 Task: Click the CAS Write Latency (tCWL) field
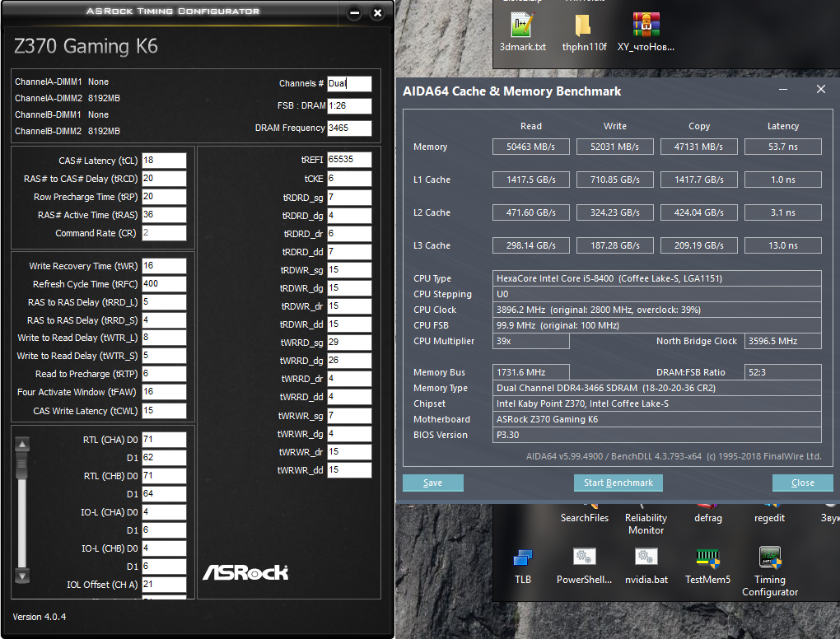pyautogui.click(x=164, y=411)
